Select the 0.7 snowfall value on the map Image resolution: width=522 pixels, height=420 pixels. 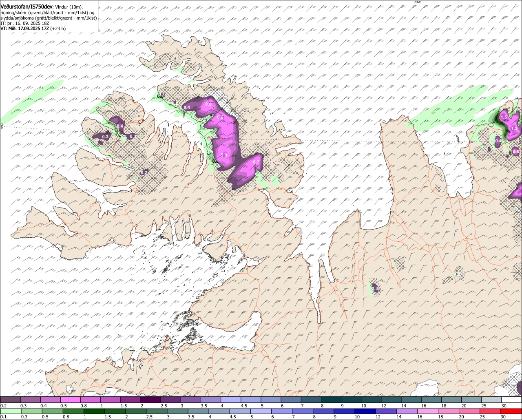(256, 162)
